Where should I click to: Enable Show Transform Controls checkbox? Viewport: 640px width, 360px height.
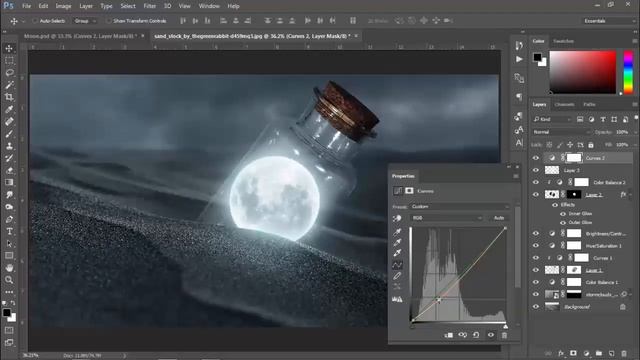pyautogui.click(x=109, y=21)
